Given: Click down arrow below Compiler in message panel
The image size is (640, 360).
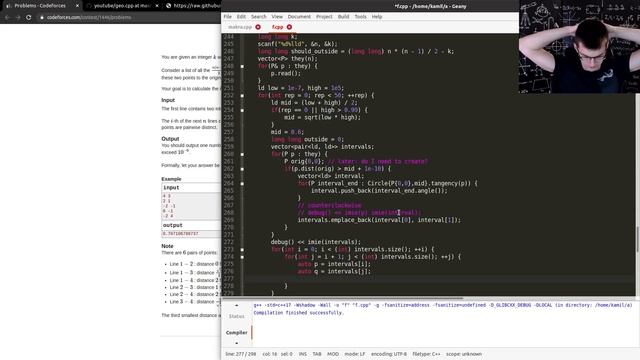Looking at the screenshot, I should 236,343.
